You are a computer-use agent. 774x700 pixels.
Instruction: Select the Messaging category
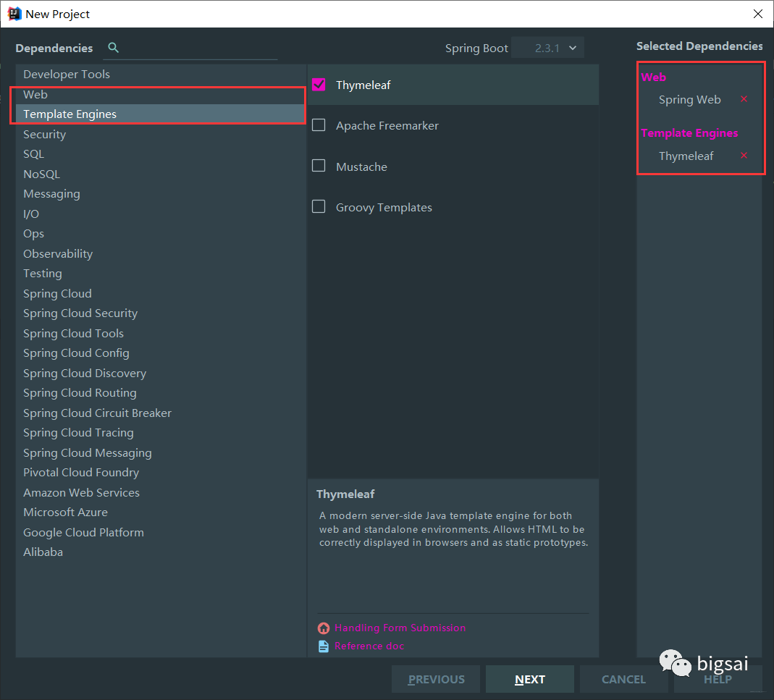161,194
